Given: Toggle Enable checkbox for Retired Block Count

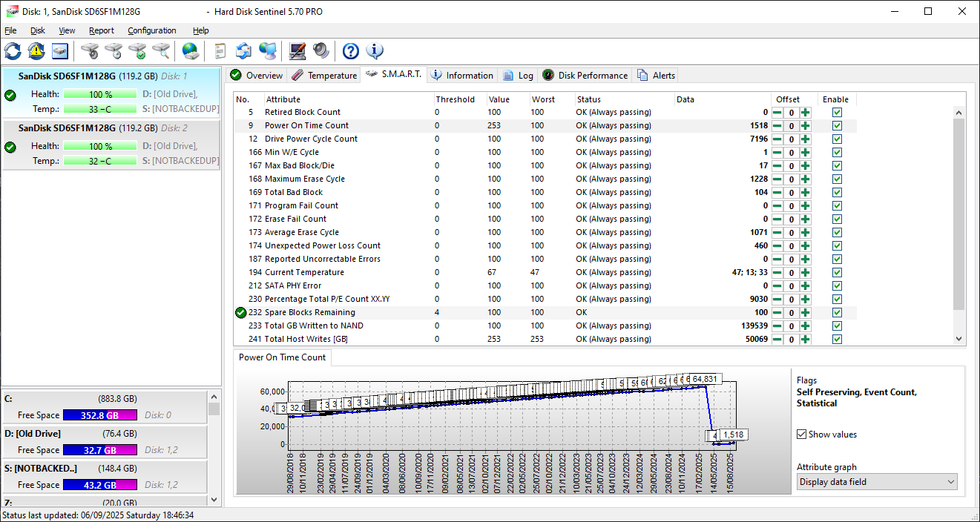Looking at the screenshot, I should coord(837,113).
